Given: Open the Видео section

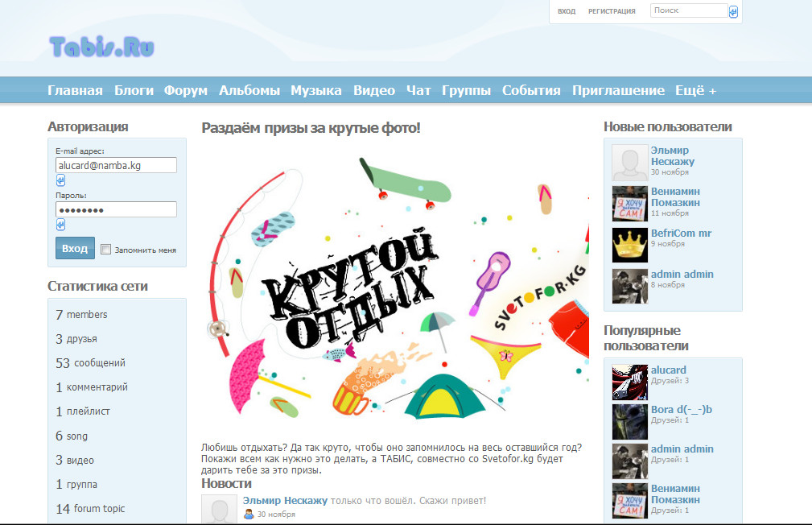Looking at the screenshot, I should [374, 91].
